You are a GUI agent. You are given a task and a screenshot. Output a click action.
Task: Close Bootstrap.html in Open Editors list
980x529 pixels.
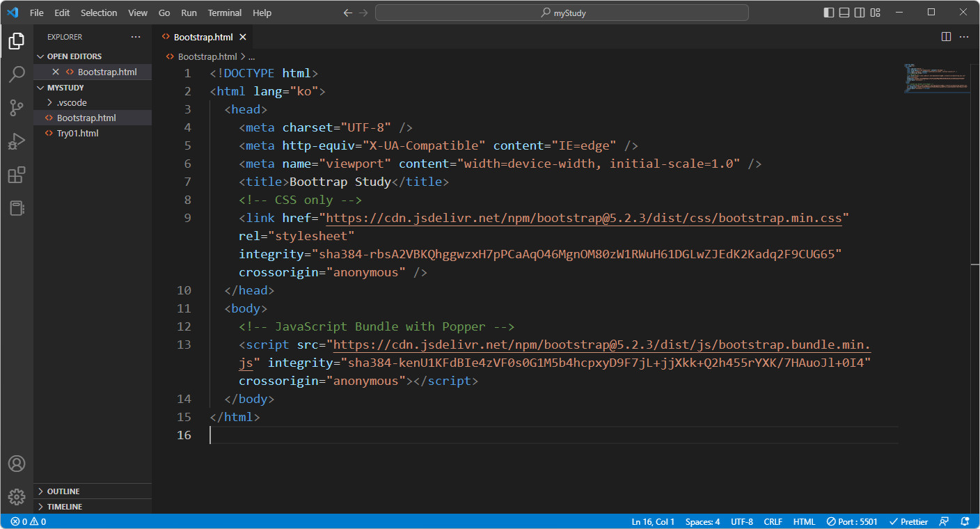[56, 72]
